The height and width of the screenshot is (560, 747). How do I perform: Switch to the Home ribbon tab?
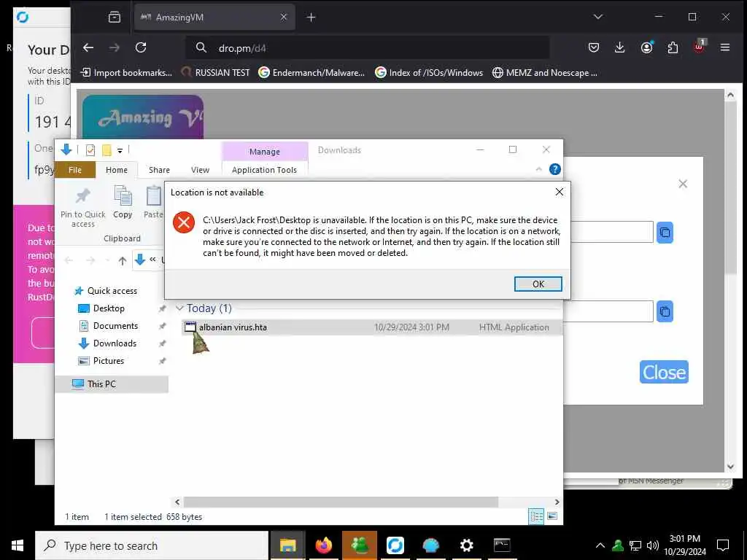click(x=117, y=170)
